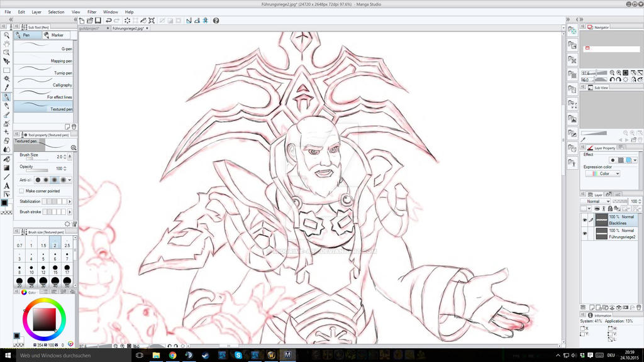
Task: Click the Brush Size stepper arrows
Action: (x=65, y=156)
